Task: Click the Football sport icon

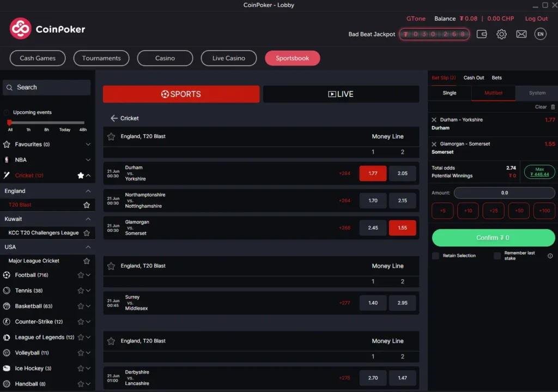Action: [7, 275]
